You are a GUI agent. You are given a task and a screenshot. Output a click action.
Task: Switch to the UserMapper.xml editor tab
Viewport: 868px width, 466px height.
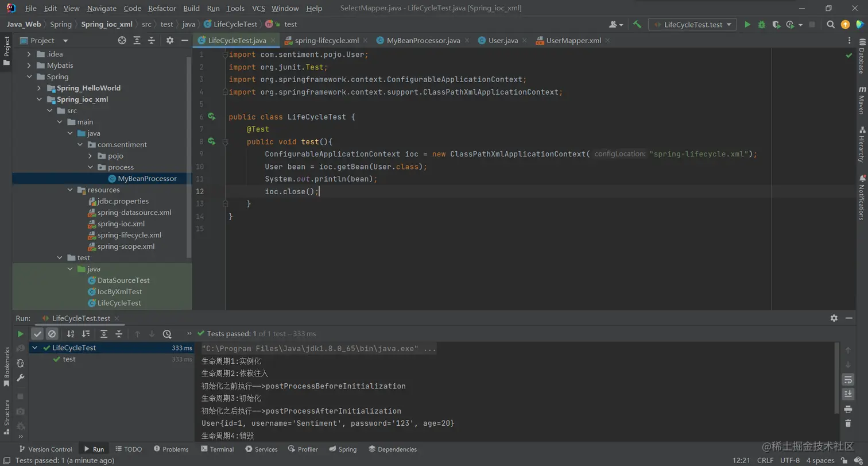[x=573, y=40]
